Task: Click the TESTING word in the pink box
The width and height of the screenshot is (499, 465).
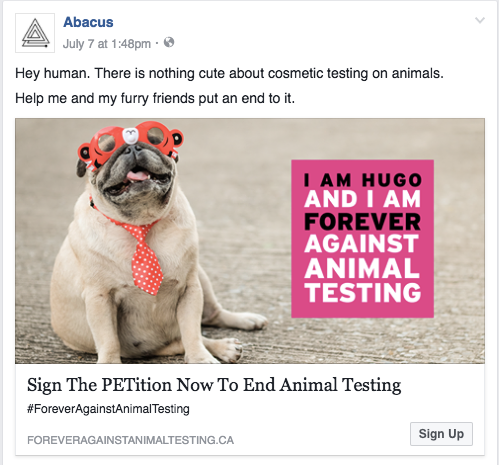Action: coord(364,293)
